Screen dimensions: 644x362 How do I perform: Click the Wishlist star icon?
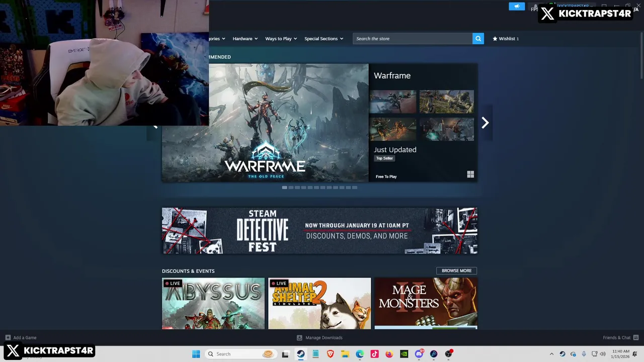[495, 39]
